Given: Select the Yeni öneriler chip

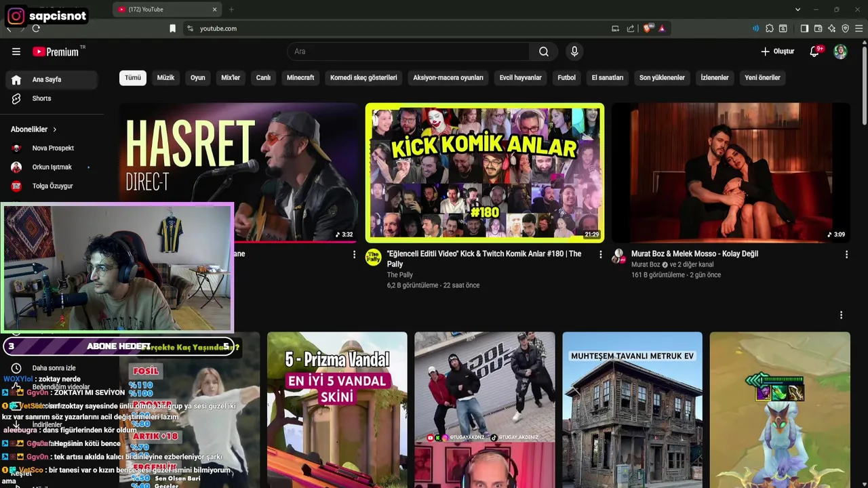Looking at the screenshot, I should pyautogui.click(x=763, y=78).
